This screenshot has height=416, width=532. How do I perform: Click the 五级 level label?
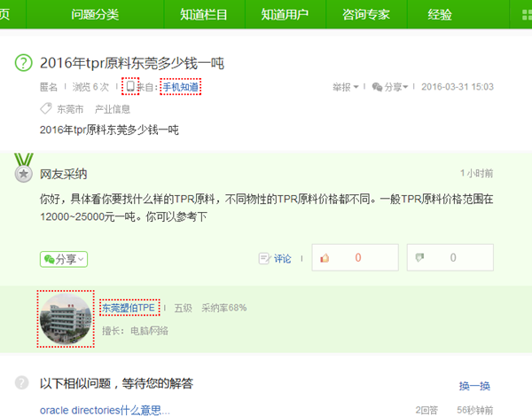[184, 308]
